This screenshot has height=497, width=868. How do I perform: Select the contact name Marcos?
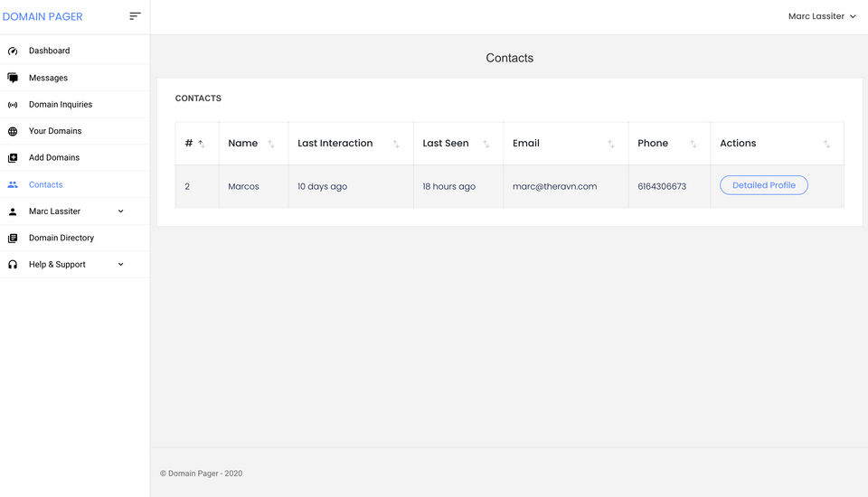(243, 186)
